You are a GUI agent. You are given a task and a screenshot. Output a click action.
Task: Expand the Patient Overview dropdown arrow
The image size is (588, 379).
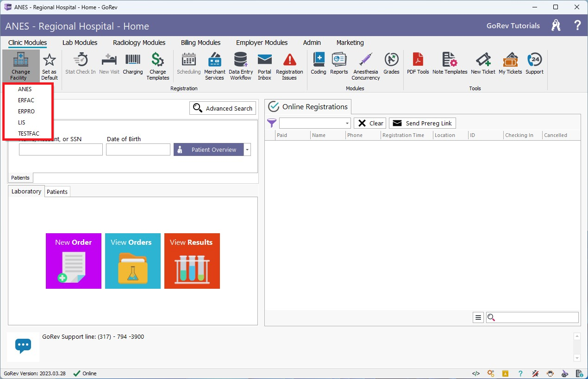point(247,149)
